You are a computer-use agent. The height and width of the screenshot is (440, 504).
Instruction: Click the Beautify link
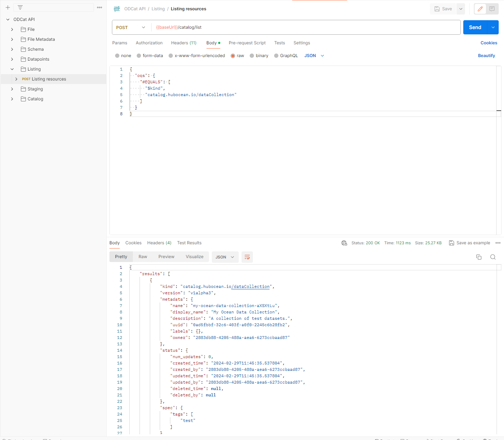(487, 56)
